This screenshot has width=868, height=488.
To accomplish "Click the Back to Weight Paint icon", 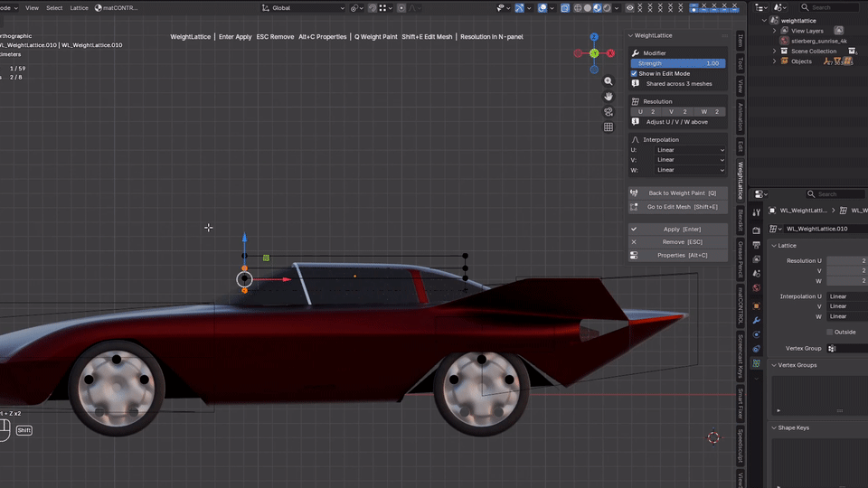I will (635, 193).
